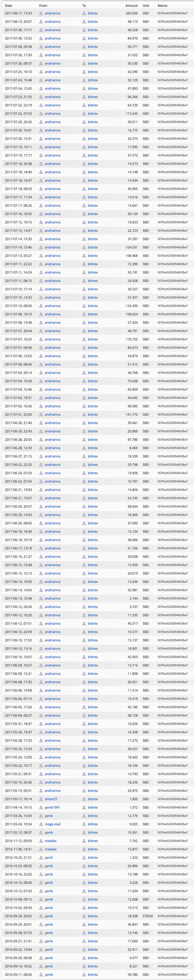Click bittrex avatar icon in 2017-06-22, 07:54 row
Screen dimensions: 194x980
(84, 482)
